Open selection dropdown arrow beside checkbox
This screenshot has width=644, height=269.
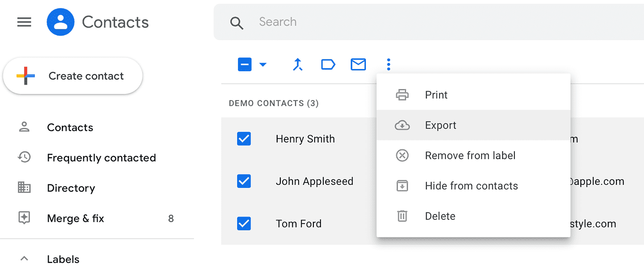click(263, 65)
